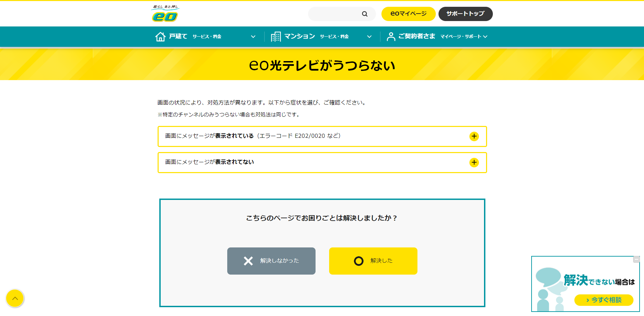Open the 戸建て dropdown chevron

point(253,37)
